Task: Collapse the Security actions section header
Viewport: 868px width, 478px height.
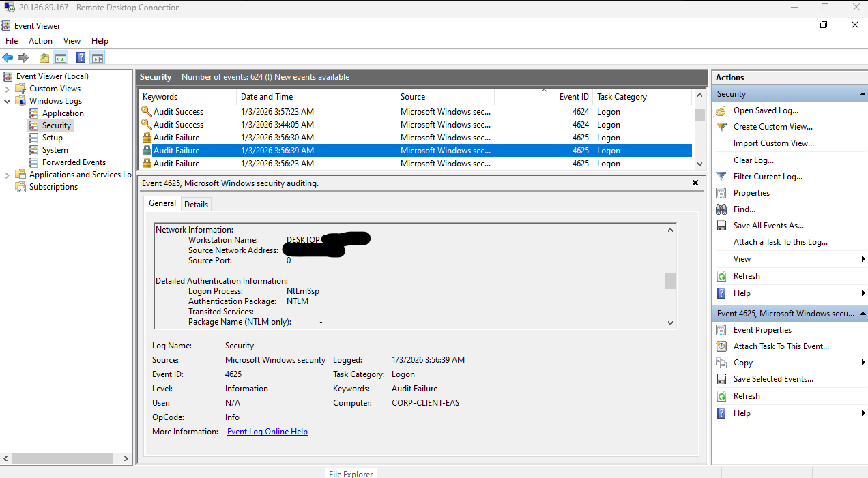Action: pyautogui.click(x=862, y=94)
